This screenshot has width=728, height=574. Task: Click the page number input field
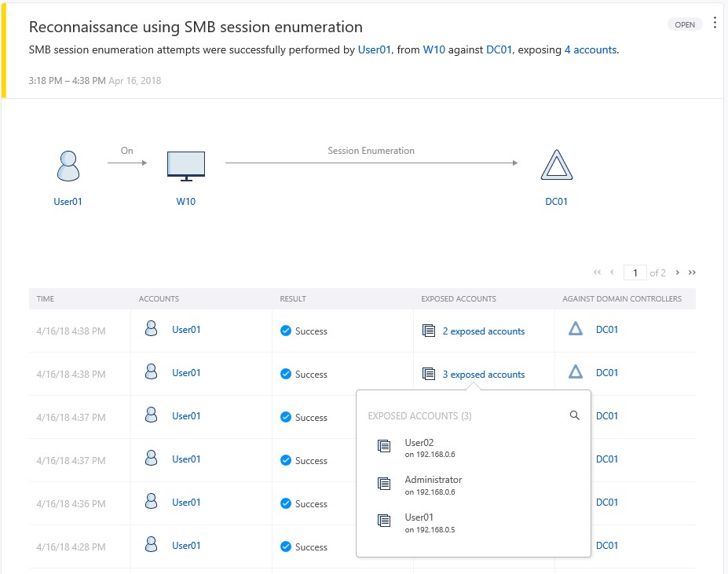pyautogui.click(x=635, y=272)
